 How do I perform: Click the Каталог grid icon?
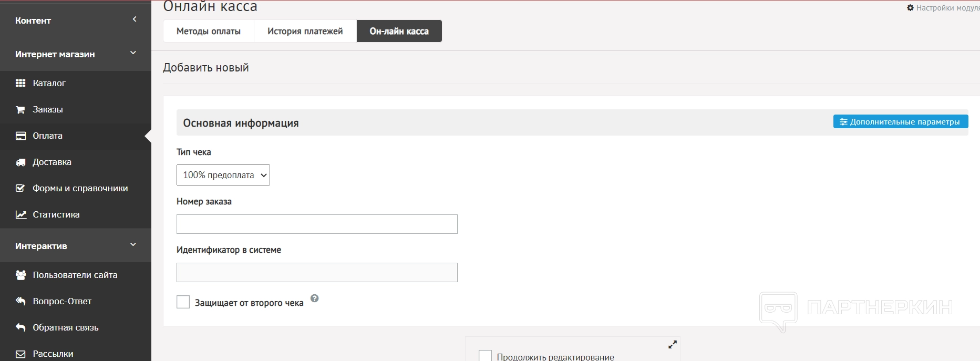pyautogui.click(x=20, y=83)
